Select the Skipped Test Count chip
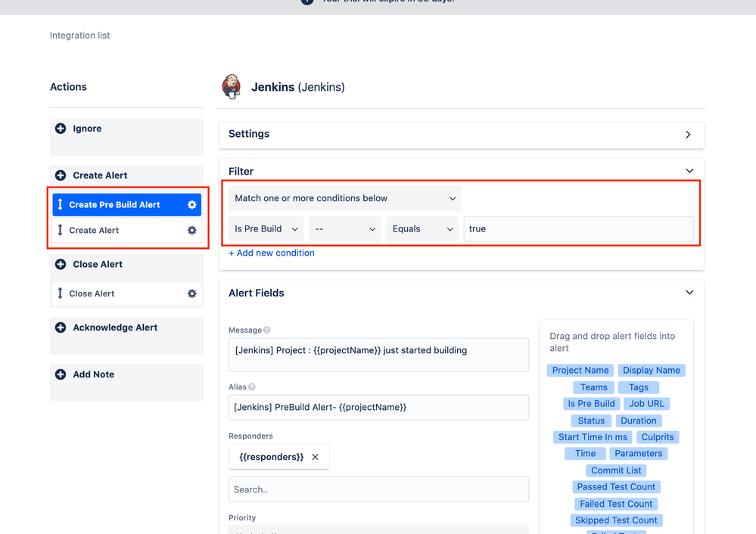Viewport: 756px width, 534px height. [616, 520]
